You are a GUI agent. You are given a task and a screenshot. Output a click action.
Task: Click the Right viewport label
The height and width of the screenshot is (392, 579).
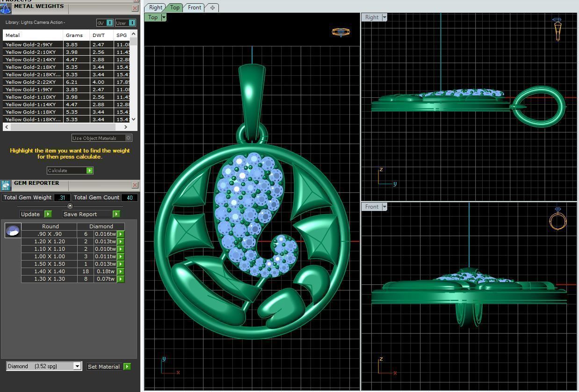(372, 17)
